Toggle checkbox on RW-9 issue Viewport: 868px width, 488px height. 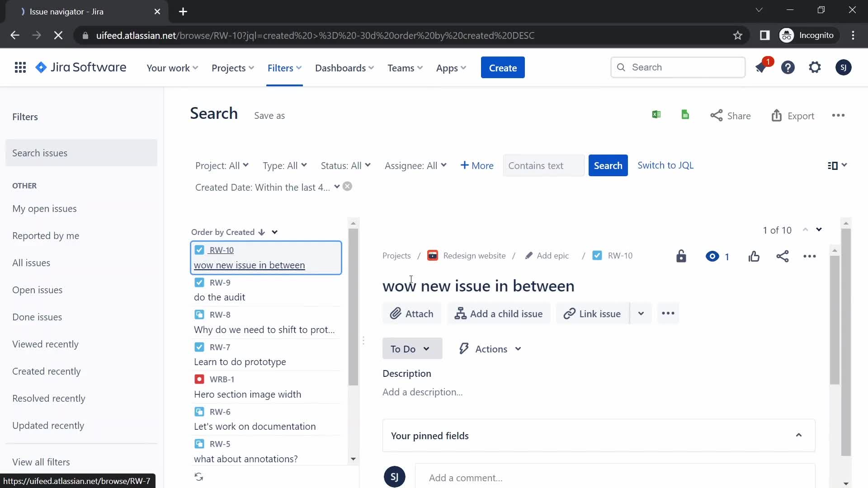[x=198, y=282]
